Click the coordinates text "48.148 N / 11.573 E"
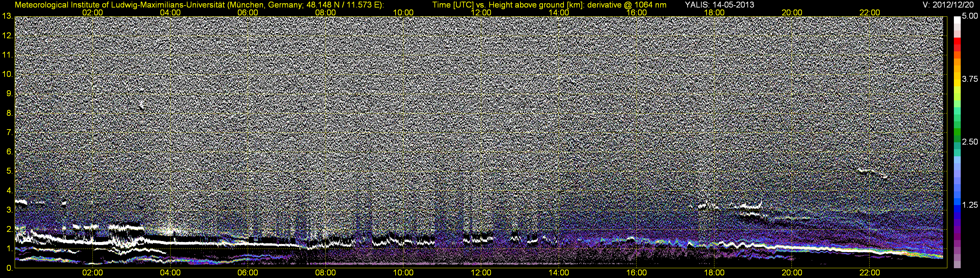980x278 pixels. tap(342, 5)
